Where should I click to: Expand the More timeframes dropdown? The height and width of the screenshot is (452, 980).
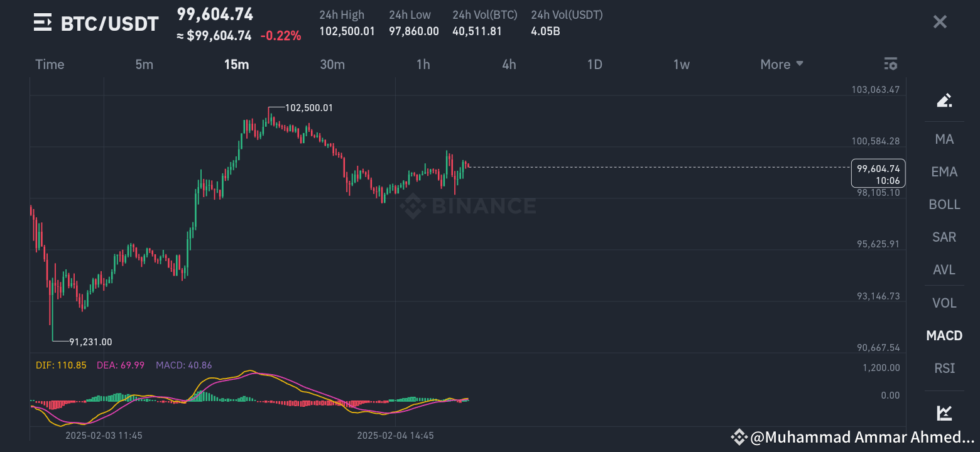(781, 64)
